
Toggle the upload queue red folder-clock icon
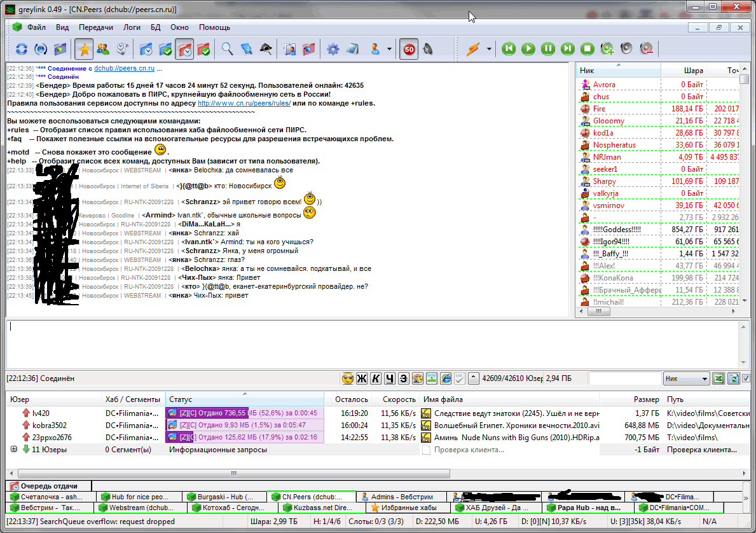click(x=184, y=49)
